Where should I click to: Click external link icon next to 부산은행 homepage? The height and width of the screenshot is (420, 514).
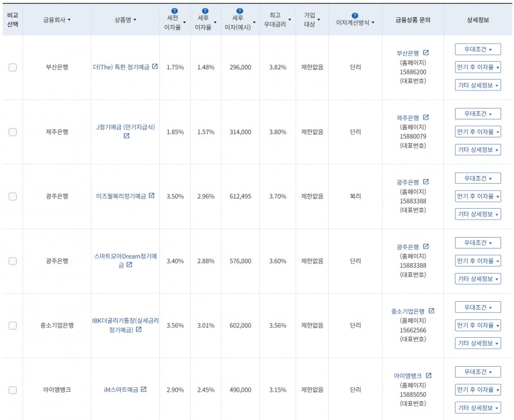426,53
